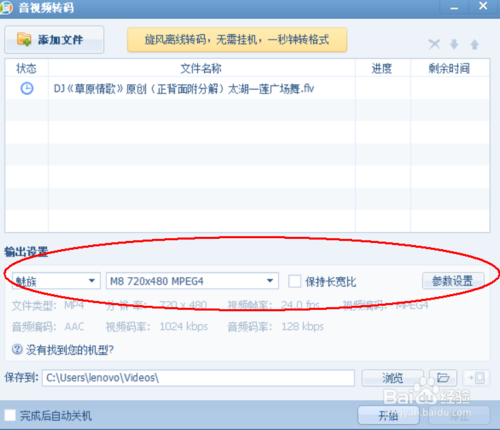Open the output folder icon next to 浏览
This screenshot has height=430, width=500.
(x=443, y=378)
